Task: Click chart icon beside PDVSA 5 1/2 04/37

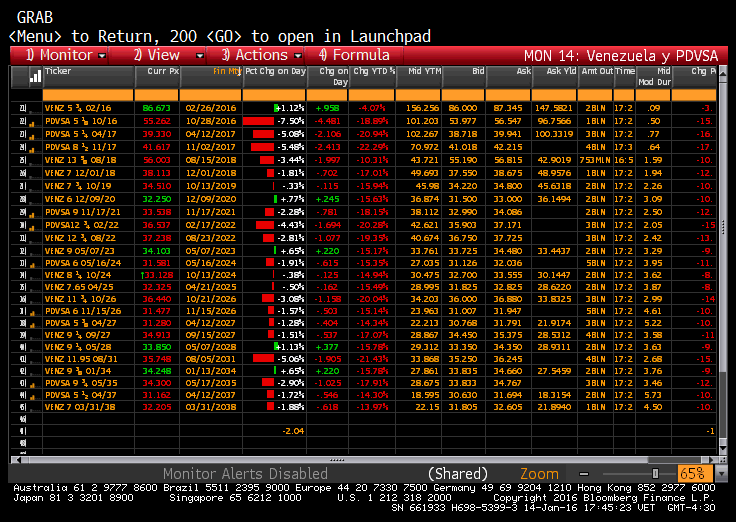Action: pyautogui.click(x=32, y=398)
